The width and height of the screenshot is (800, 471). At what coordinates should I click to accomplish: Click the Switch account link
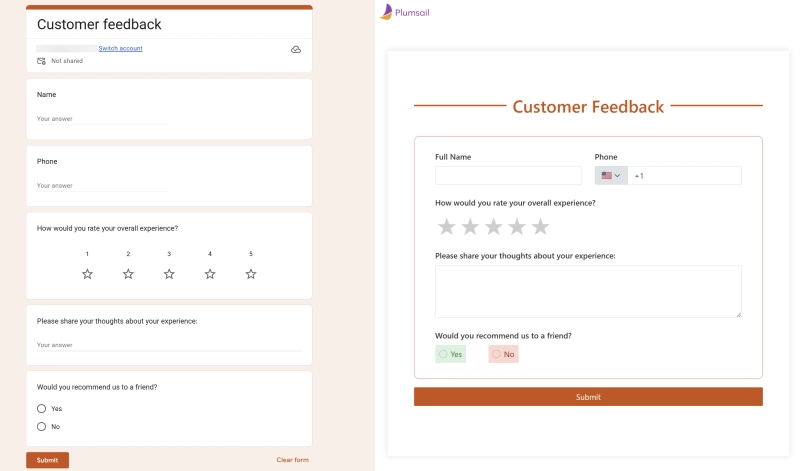pyautogui.click(x=120, y=48)
